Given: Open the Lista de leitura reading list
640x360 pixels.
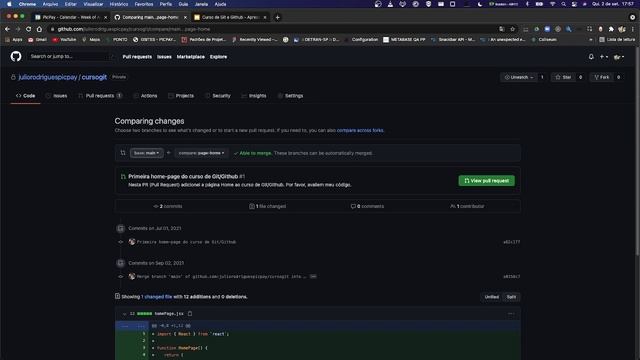Looking at the screenshot, I should click(x=617, y=40).
